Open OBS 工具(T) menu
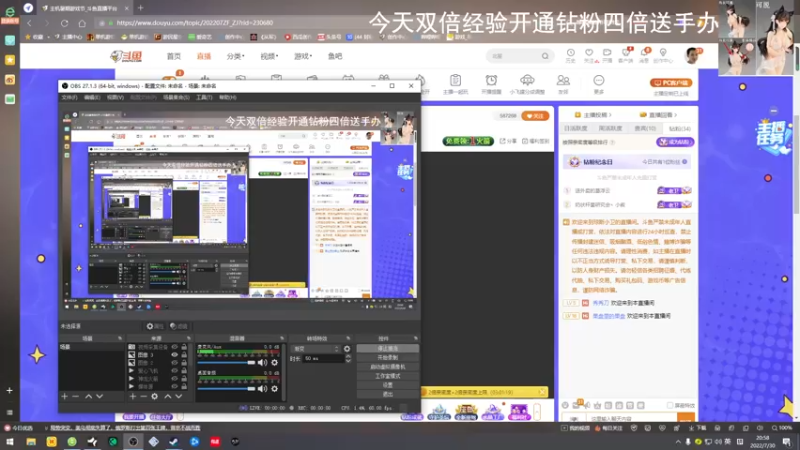 pos(204,97)
